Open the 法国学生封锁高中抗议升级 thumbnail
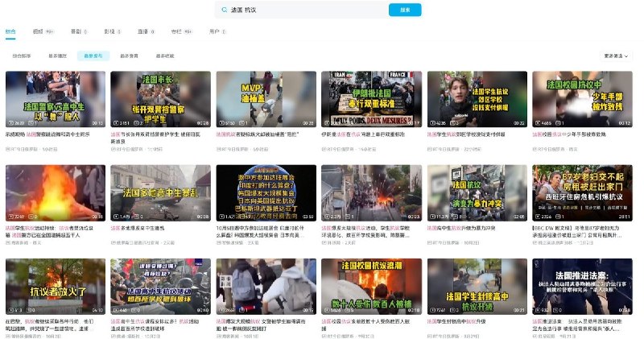 point(477,287)
